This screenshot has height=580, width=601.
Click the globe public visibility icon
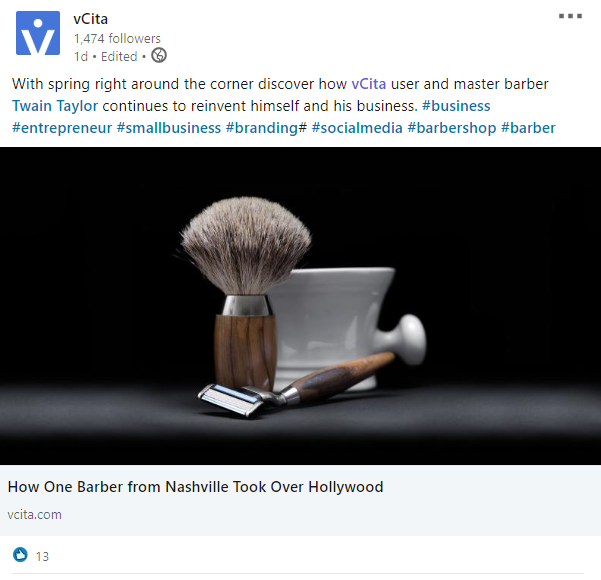pyautogui.click(x=159, y=55)
